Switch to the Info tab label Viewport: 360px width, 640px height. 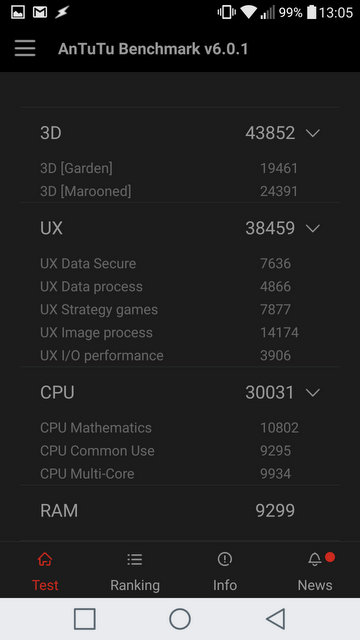(x=225, y=585)
